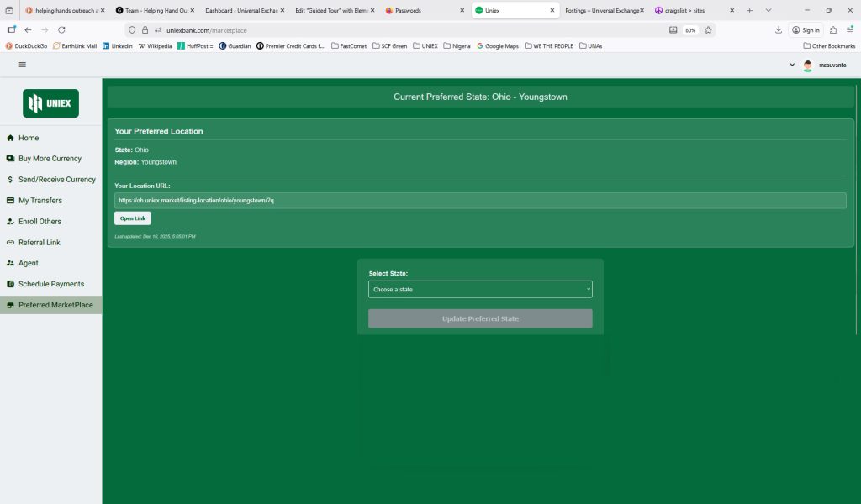
Task: Bookmark this page with star icon
Action: pyautogui.click(x=709, y=29)
